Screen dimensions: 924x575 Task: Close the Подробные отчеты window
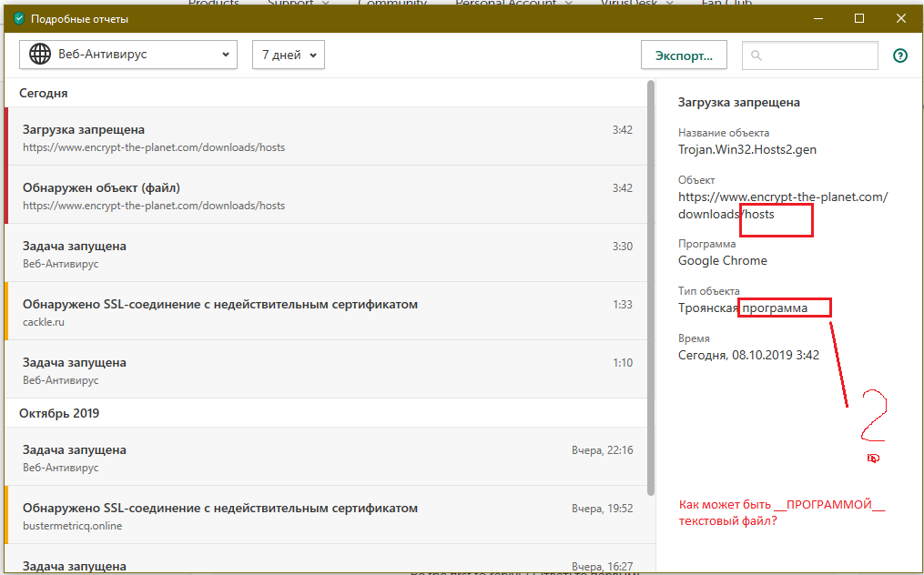tap(901, 18)
